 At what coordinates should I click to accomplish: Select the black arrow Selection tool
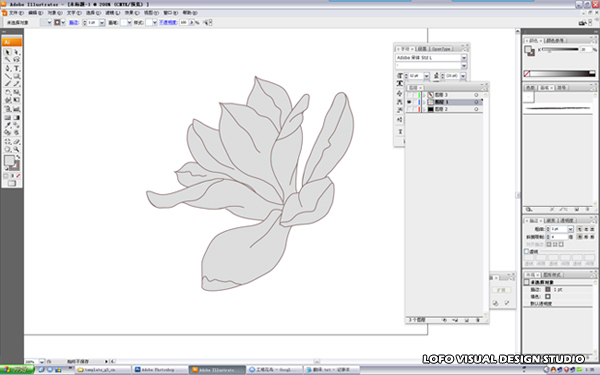pyautogui.click(x=7, y=52)
